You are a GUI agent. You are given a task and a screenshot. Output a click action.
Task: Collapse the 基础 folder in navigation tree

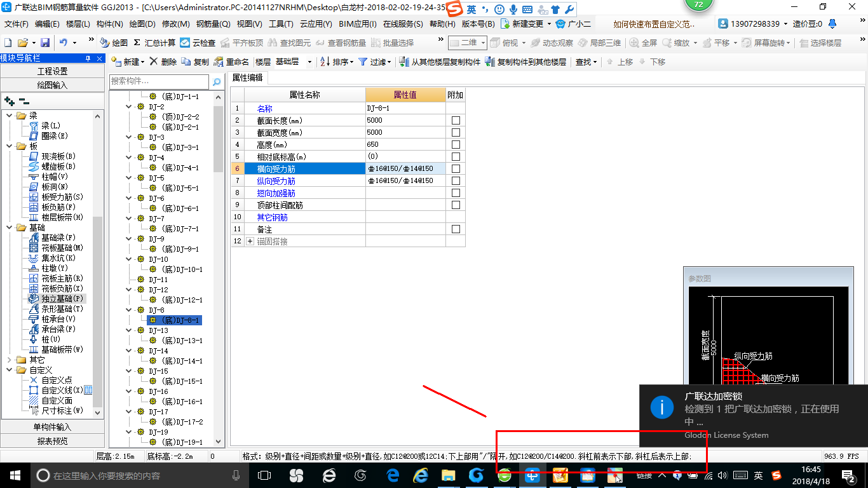[x=9, y=227]
